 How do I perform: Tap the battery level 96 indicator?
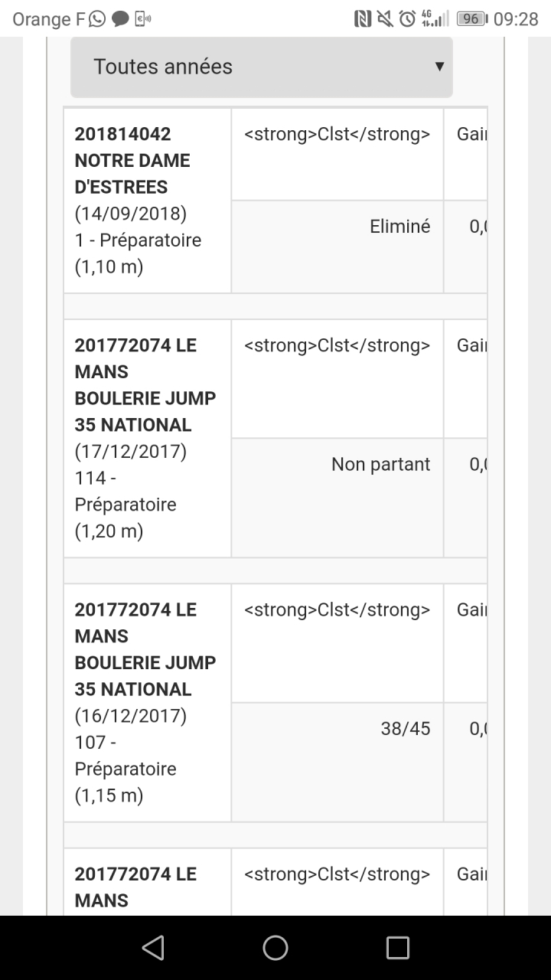click(471, 19)
